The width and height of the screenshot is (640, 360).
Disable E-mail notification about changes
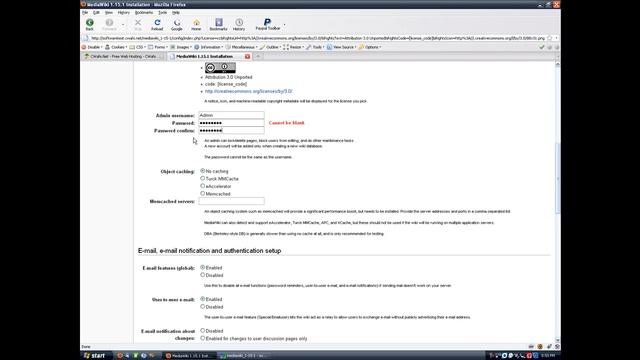pos(202,331)
